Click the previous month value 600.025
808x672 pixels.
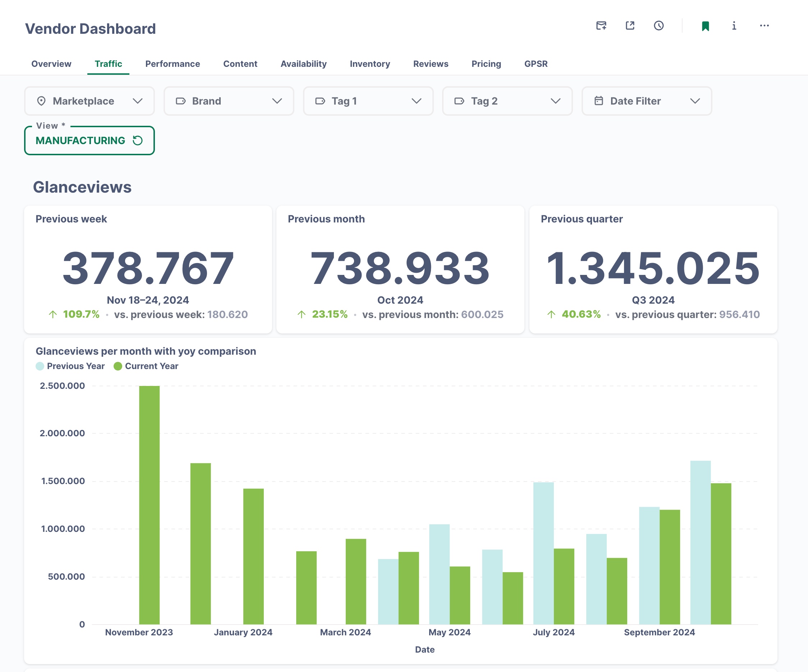[482, 315]
